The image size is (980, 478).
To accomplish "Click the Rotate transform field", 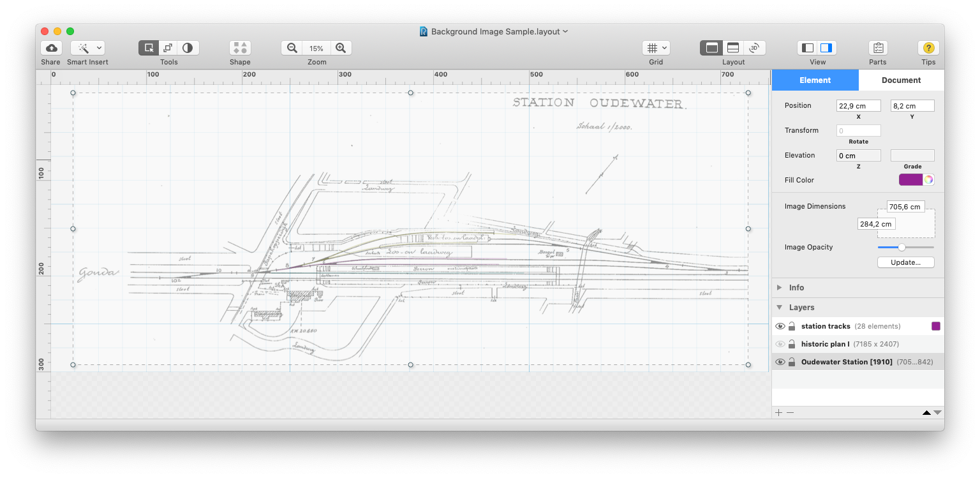I will point(858,131).
